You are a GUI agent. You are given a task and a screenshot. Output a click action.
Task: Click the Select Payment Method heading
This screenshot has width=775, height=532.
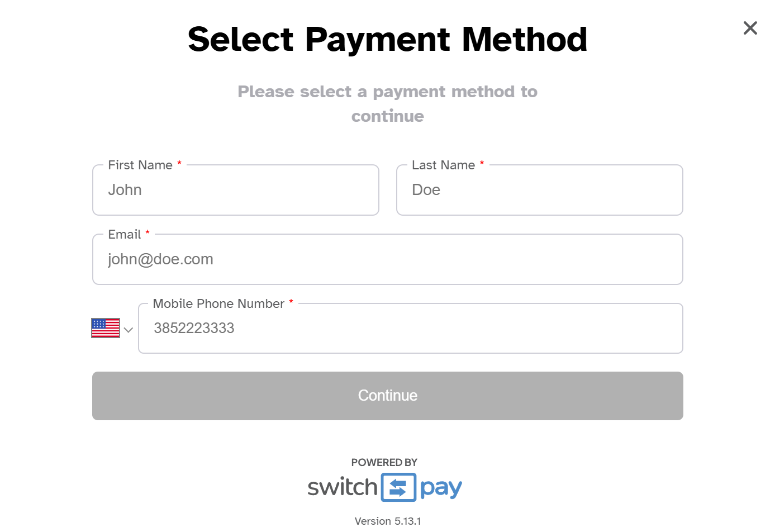pos(388,39)
